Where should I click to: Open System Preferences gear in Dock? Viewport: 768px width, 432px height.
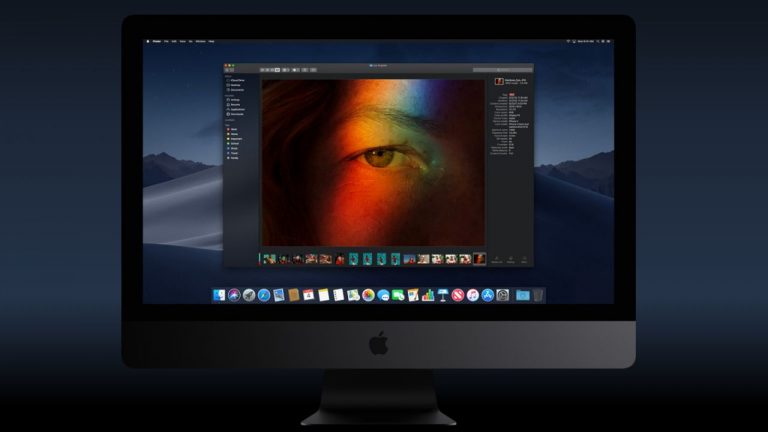pos(503,295)
